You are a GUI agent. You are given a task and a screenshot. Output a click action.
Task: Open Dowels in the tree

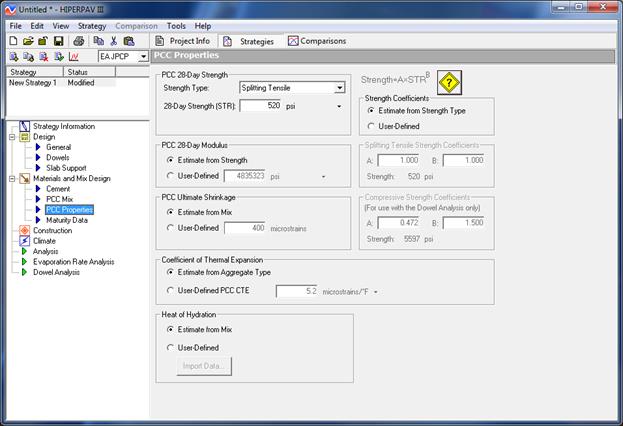click(58, 157)
